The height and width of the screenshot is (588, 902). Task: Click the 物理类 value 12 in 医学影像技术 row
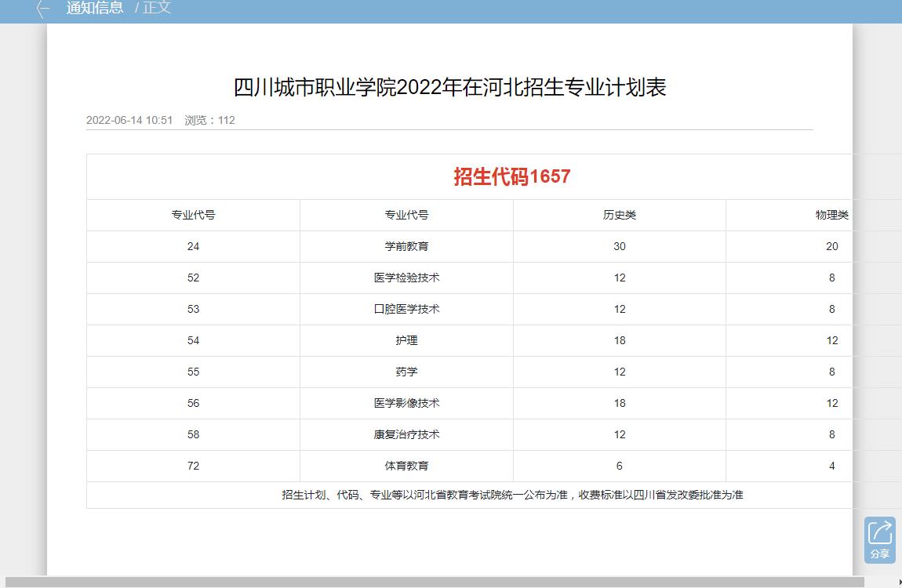click(x=832, y=403)
